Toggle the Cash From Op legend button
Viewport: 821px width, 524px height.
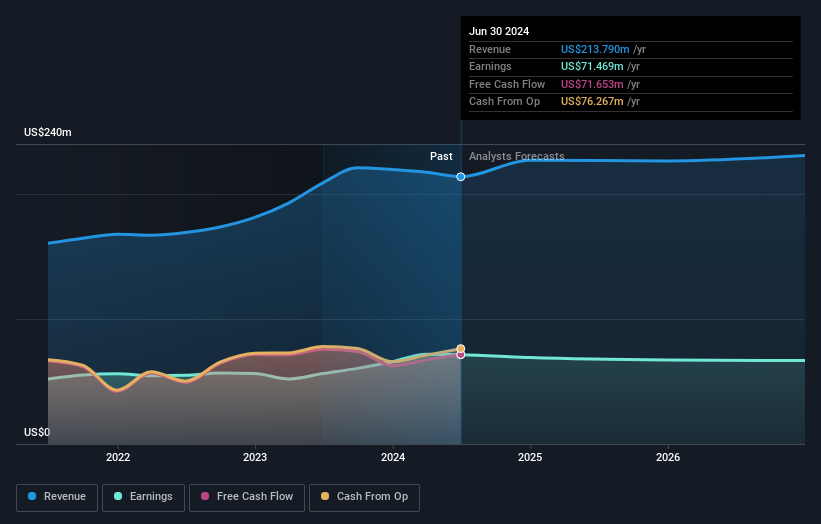[x=364, y=497]
